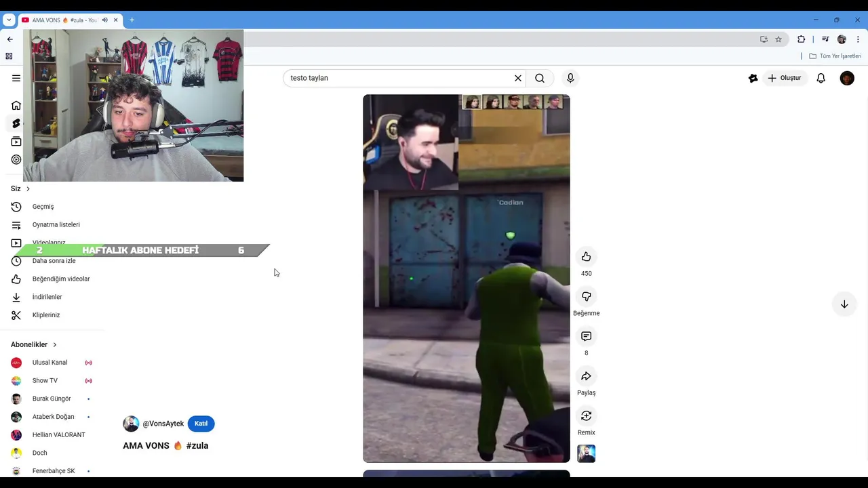Open the YouTube account avatar menu
Viewport: 868px width, 488px height.
(847, 78)
